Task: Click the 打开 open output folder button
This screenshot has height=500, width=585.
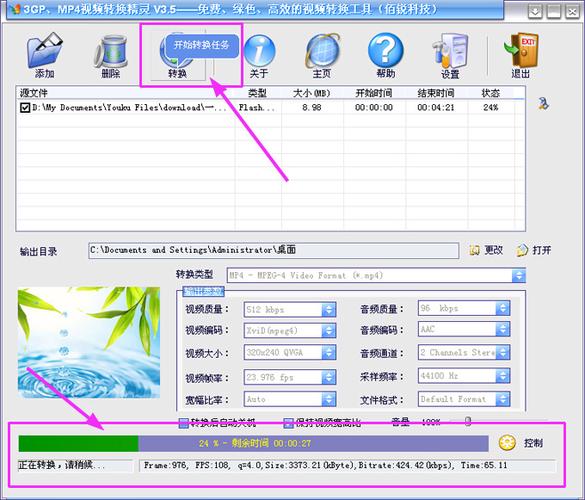Action: [534, 250]
